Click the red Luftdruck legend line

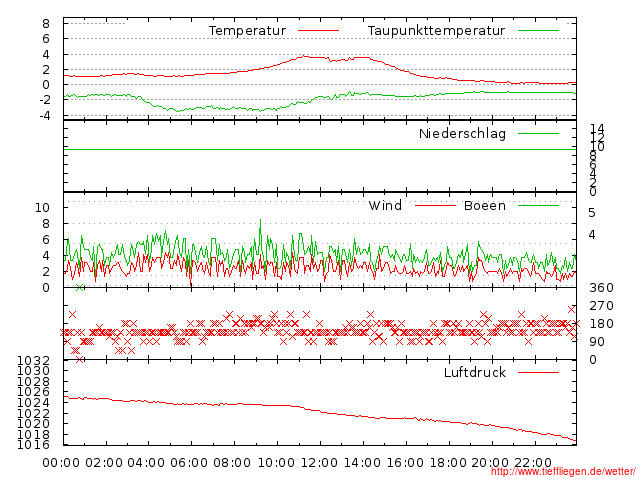(x=538, y=372)
